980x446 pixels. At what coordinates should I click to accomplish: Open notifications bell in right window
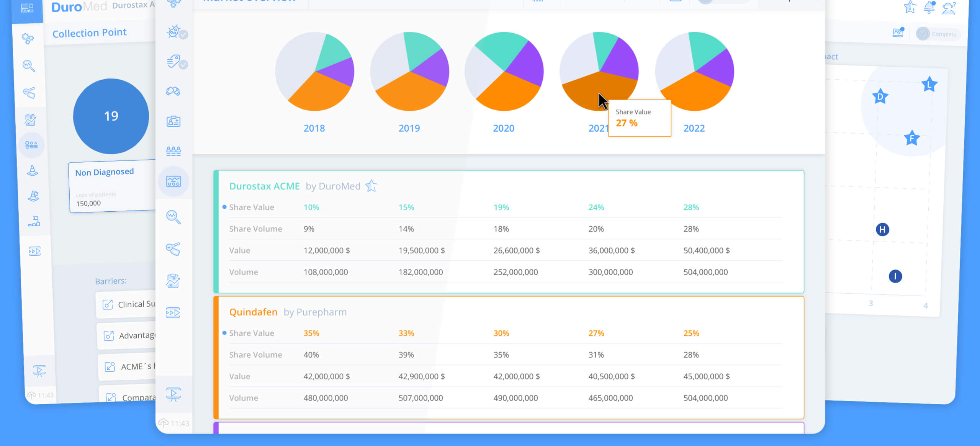[x=929, y=7]
